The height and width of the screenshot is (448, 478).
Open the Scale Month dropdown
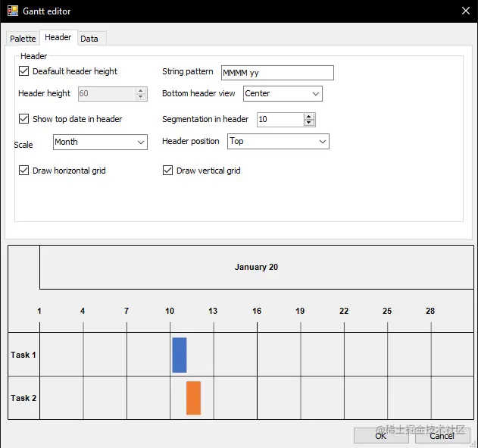coord(100,142)
